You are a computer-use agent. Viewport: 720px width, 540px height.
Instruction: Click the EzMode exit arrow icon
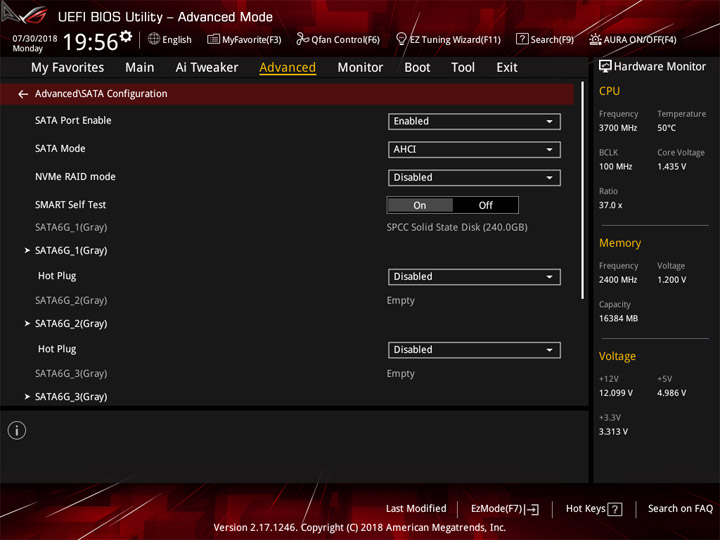tap(532, 509)
